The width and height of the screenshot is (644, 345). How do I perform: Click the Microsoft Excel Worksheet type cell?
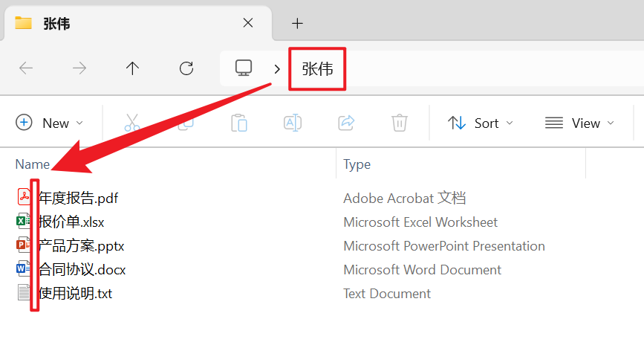tap(420, 222)
